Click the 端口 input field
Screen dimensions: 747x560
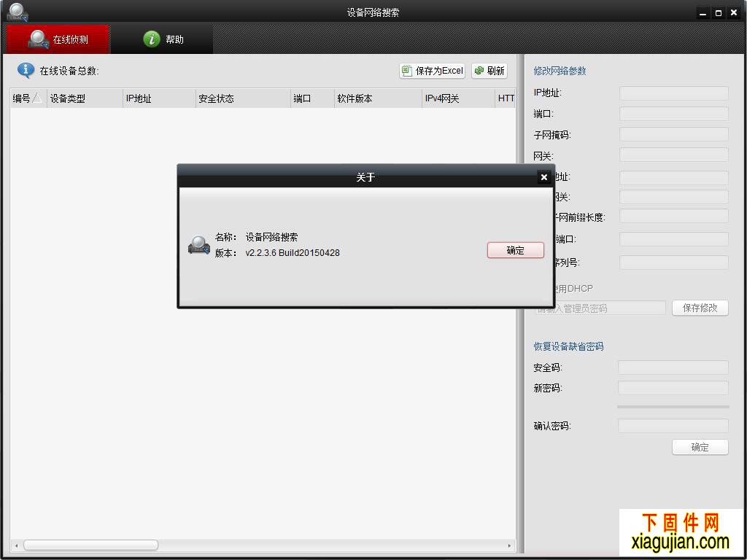pos(673,114)
